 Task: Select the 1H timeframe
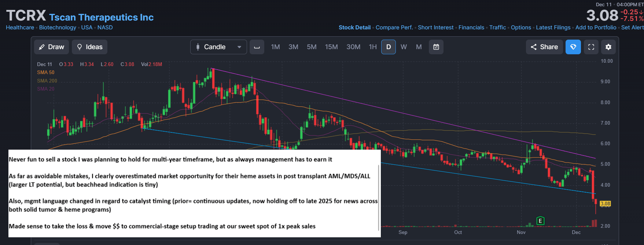[373, 47]
